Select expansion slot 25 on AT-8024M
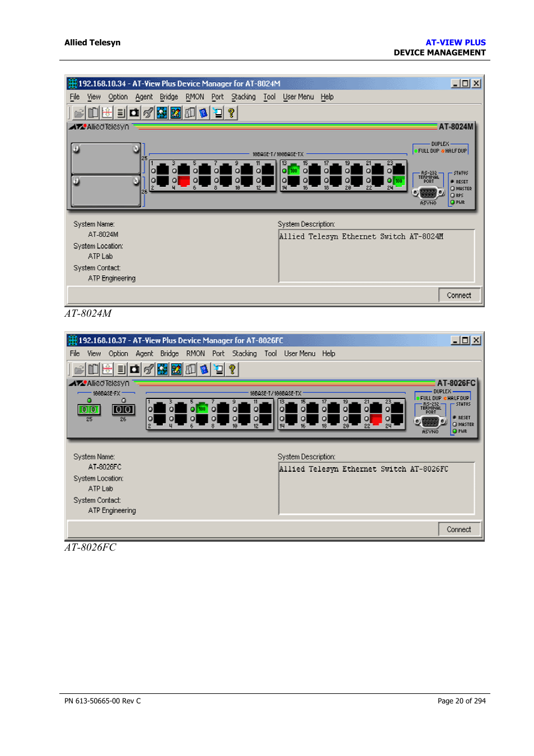The height and width of the screenshot is (756, 534). [106, 158]
